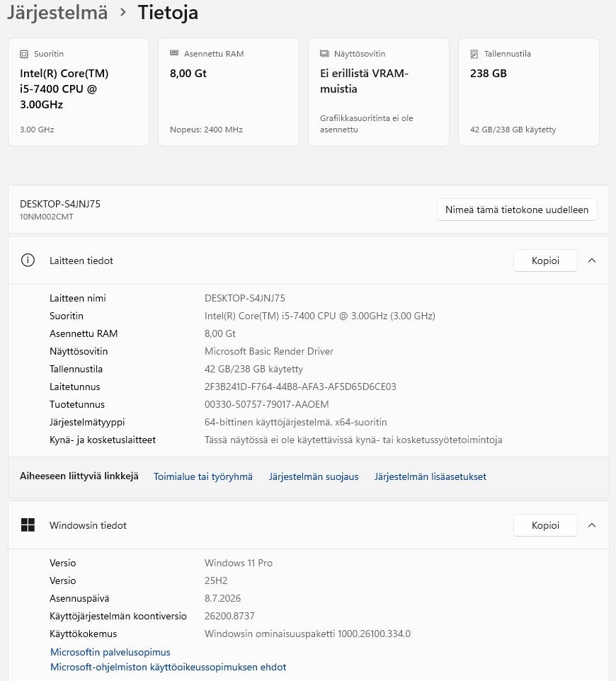The height and width of the screenshot is (681, 616).
Task: Open Microsoftin palvelusopimus link
Action: 110,652
